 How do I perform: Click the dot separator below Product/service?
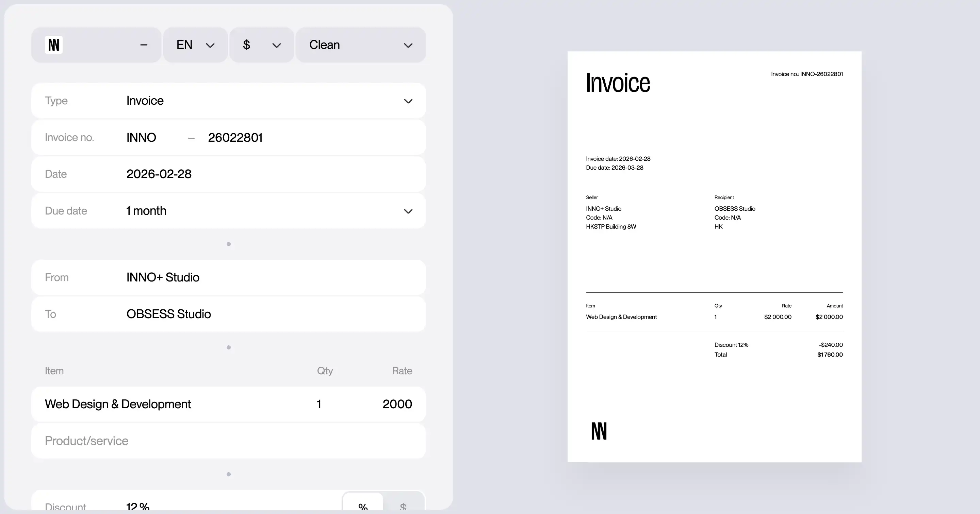pyautogui.click(x=229, y=474)
